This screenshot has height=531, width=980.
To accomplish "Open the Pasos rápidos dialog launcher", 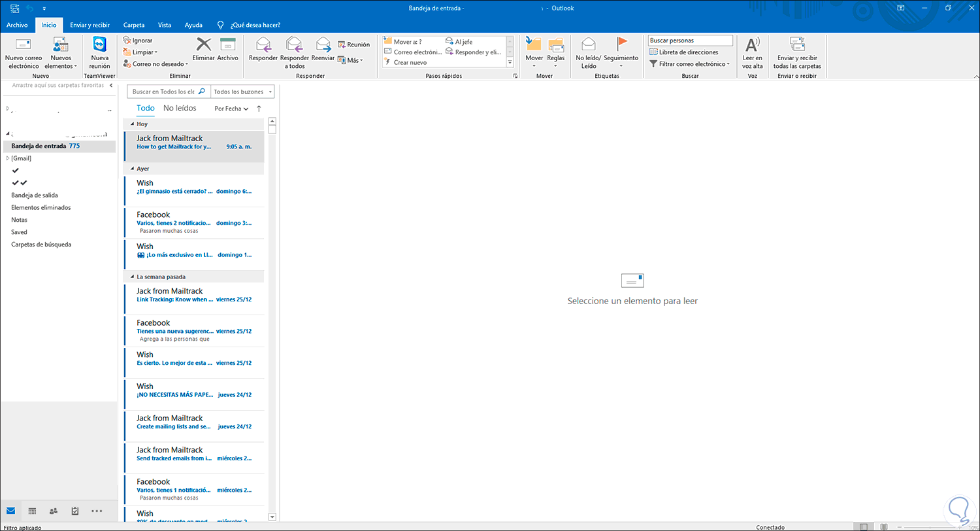I will click(515, 76).
